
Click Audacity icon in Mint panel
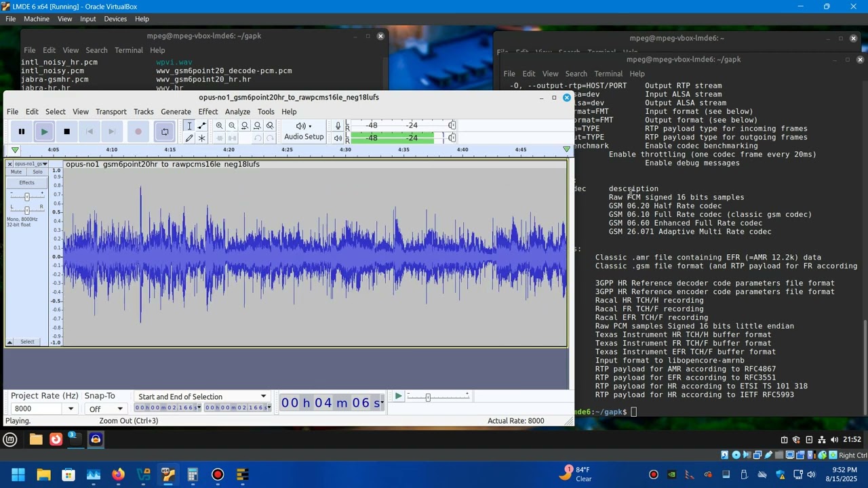click(x=96, y=439)
